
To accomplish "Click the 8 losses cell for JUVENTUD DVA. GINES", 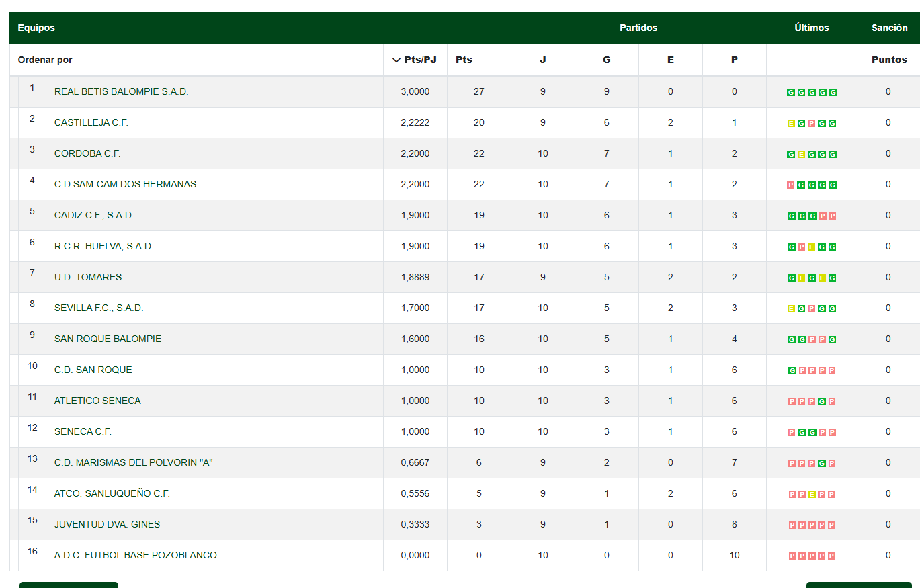I will [735, 524].
